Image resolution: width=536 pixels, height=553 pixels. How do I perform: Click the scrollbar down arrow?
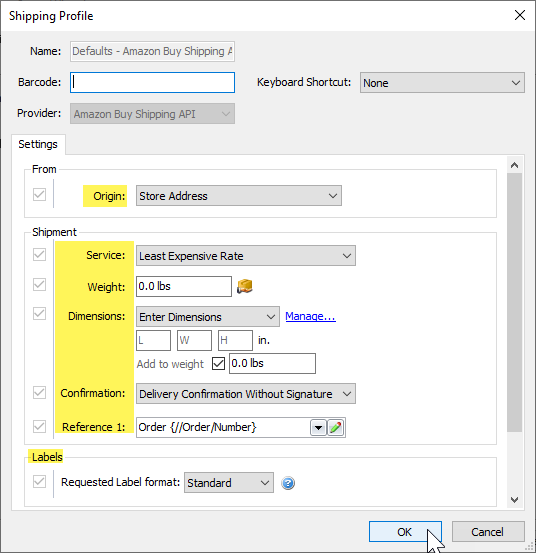click(514, 500)
